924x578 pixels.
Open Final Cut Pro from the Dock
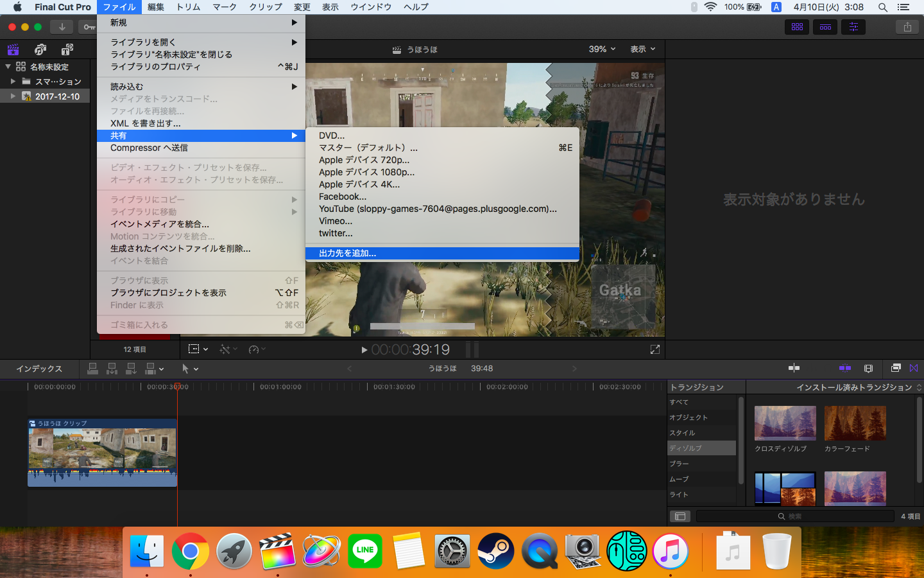(277, 551)
